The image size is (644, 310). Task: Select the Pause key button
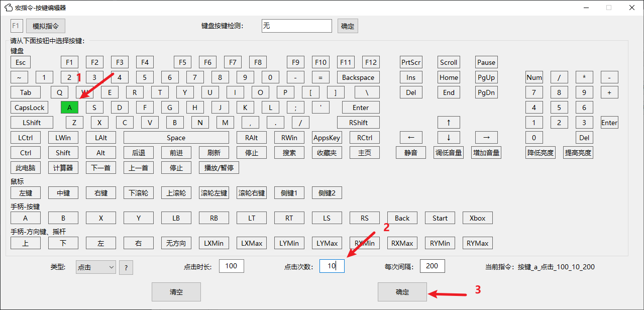tap(486, 62)
